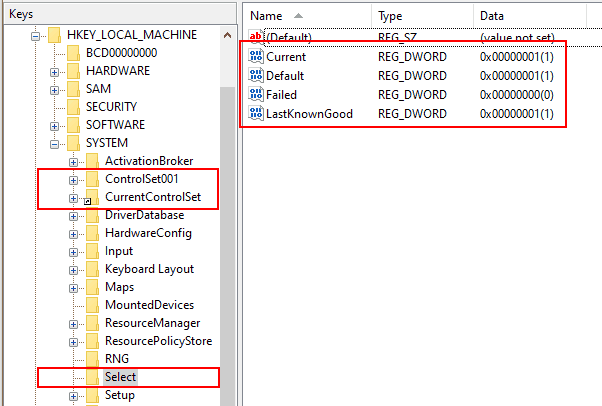Click the DriverDatabase folder icon
Screen dimensions: 602x406
pyautogui.click(x=93, y=215)
